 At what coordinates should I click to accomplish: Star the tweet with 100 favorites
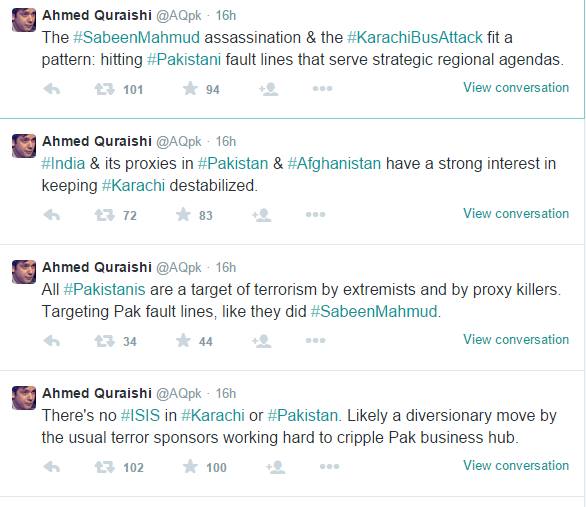pos(190,466)
